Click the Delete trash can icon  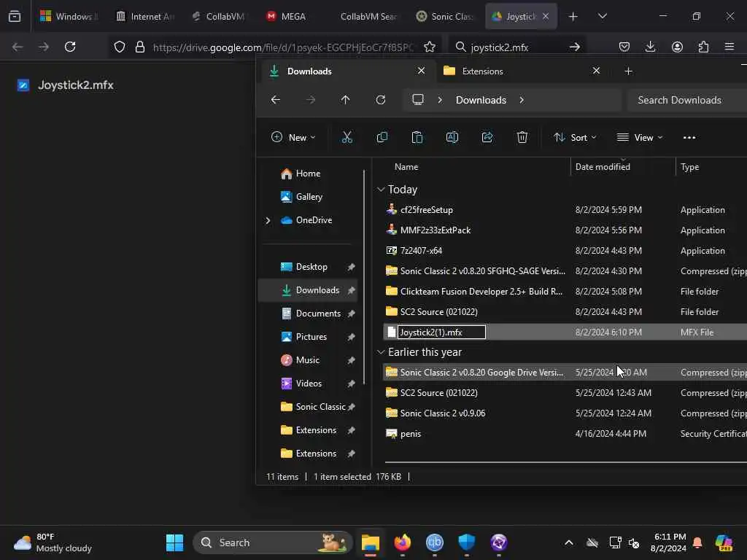tap(522, 138)
